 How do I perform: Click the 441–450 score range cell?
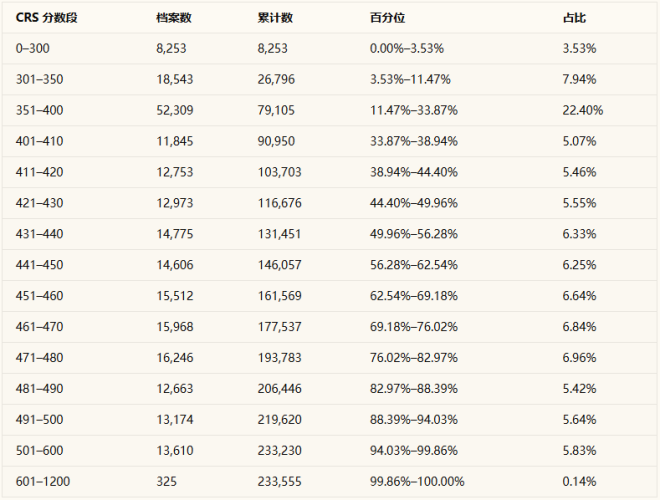point(39,265)
